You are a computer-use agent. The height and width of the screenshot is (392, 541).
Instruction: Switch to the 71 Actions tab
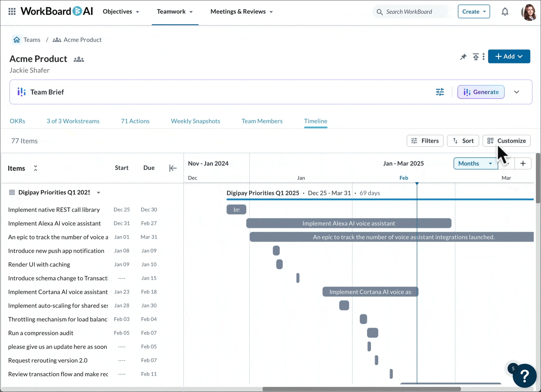[x=135, y=121]
